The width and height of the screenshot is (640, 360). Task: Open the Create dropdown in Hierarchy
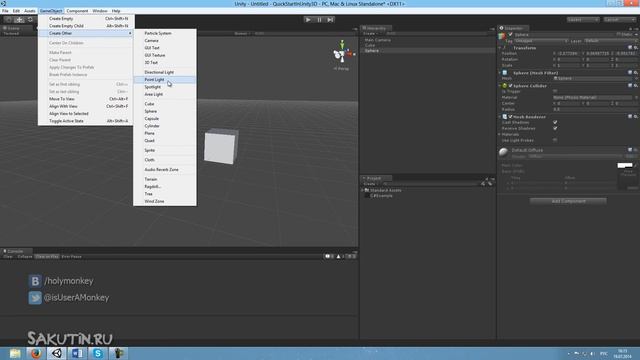370,33
